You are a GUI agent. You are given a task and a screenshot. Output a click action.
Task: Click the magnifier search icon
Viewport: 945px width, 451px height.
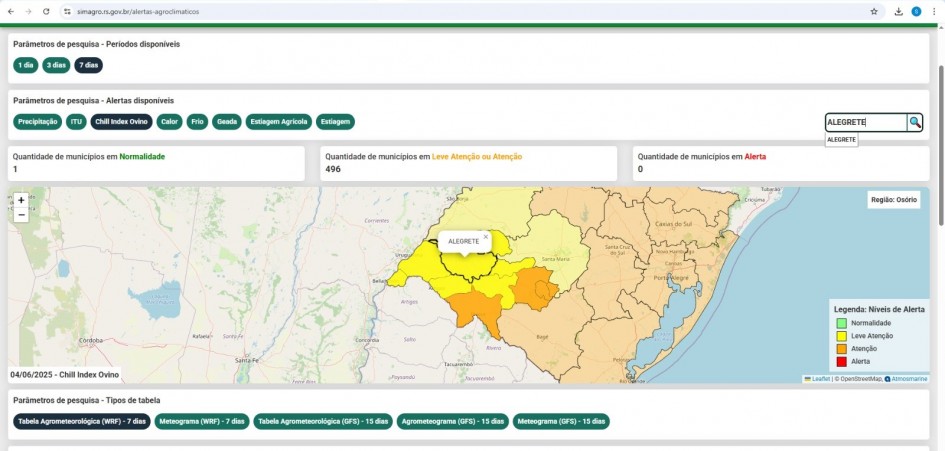point(915,122)
